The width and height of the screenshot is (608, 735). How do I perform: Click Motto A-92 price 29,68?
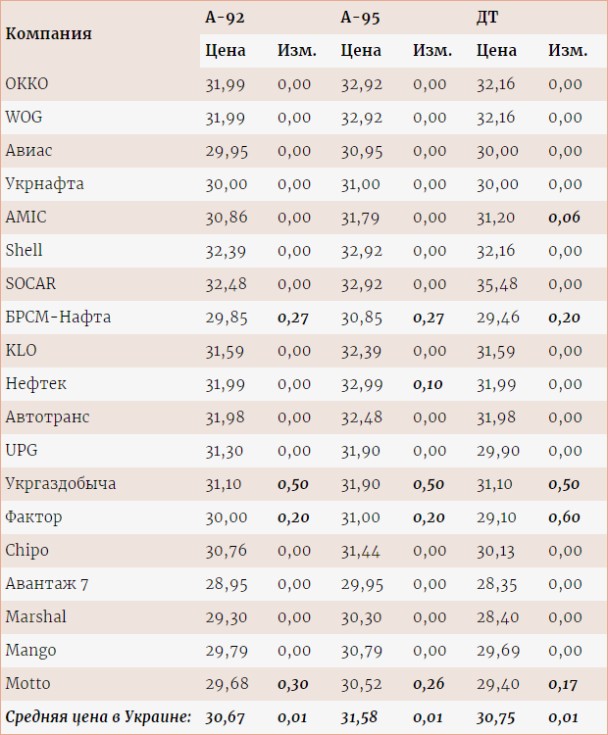pyautogui.click(x=227, y=684)
